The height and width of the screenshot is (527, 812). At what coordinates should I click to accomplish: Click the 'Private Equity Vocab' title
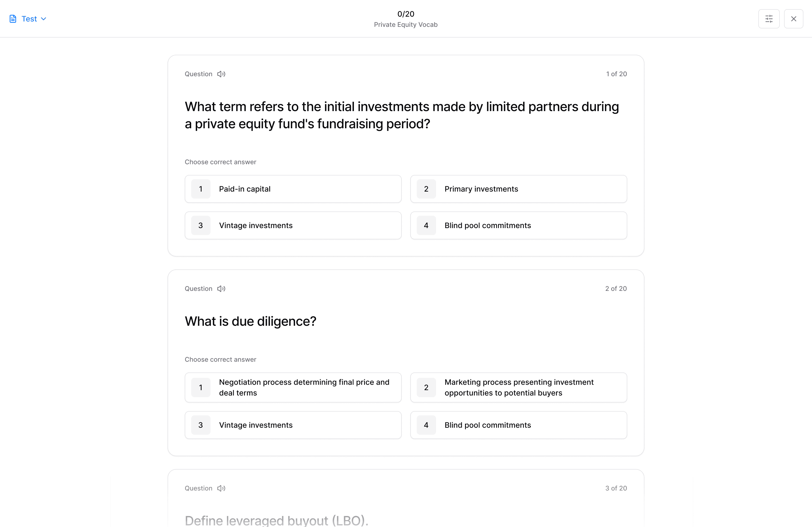click(406, 24)
